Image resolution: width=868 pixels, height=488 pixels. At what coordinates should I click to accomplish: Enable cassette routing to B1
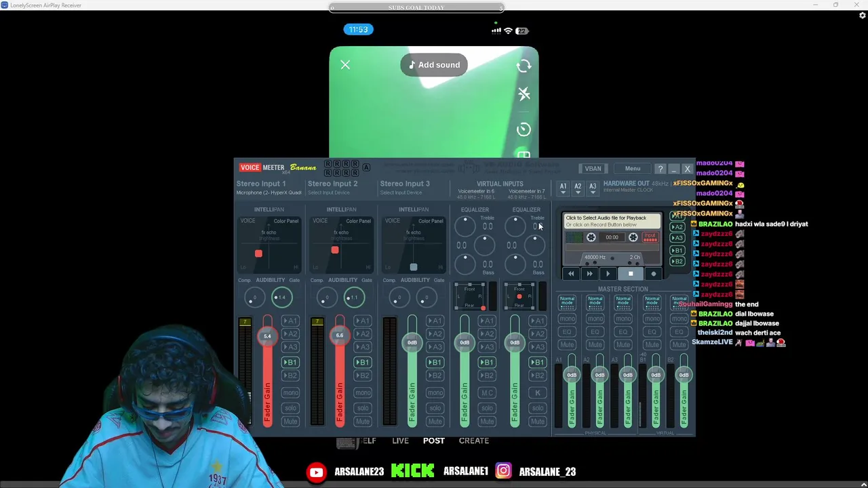coord(677,250)
